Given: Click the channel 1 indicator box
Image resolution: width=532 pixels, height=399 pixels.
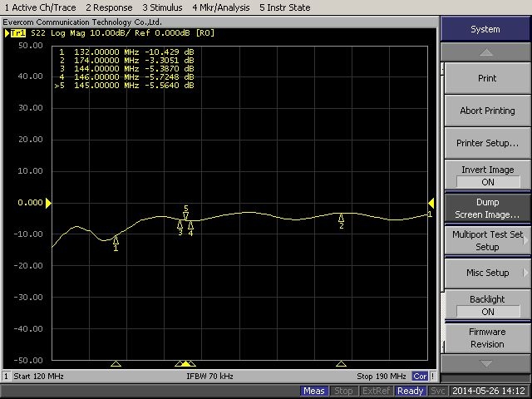Looking at the screenshot, I should tap(6, 377).
